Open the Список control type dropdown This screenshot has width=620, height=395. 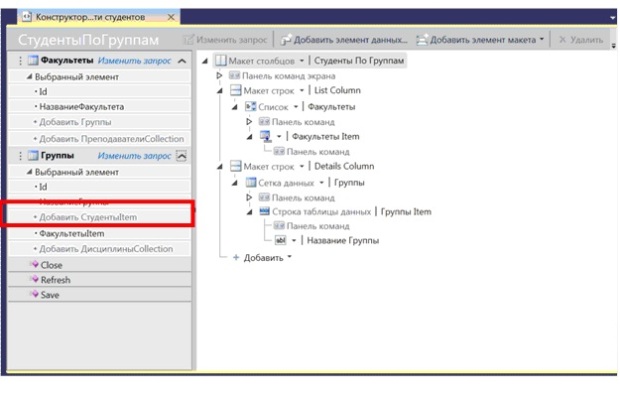click(295, 107)
